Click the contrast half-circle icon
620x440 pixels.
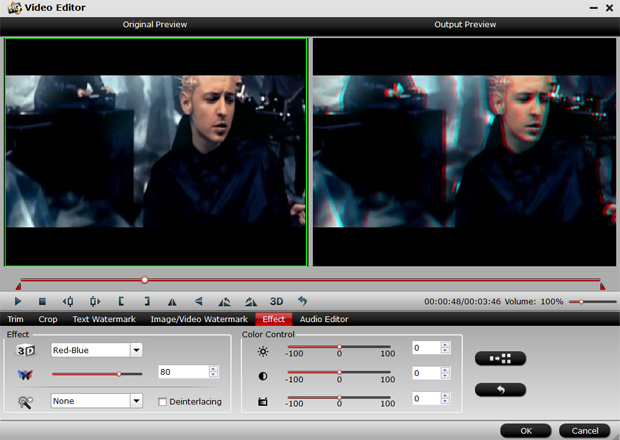(263, 376)
